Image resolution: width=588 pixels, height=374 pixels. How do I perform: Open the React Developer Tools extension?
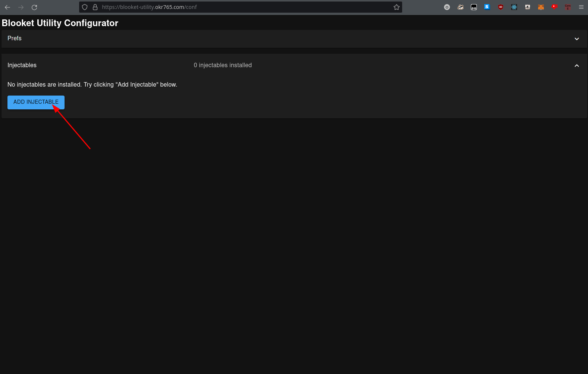(514, 7)
